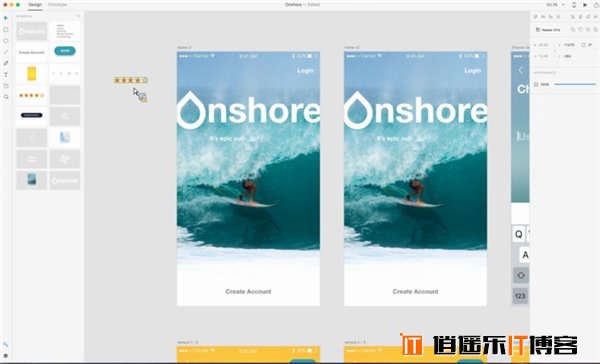
Task: Select the grey Onshore logo symbol at top
Action: [x=32, y=31]
